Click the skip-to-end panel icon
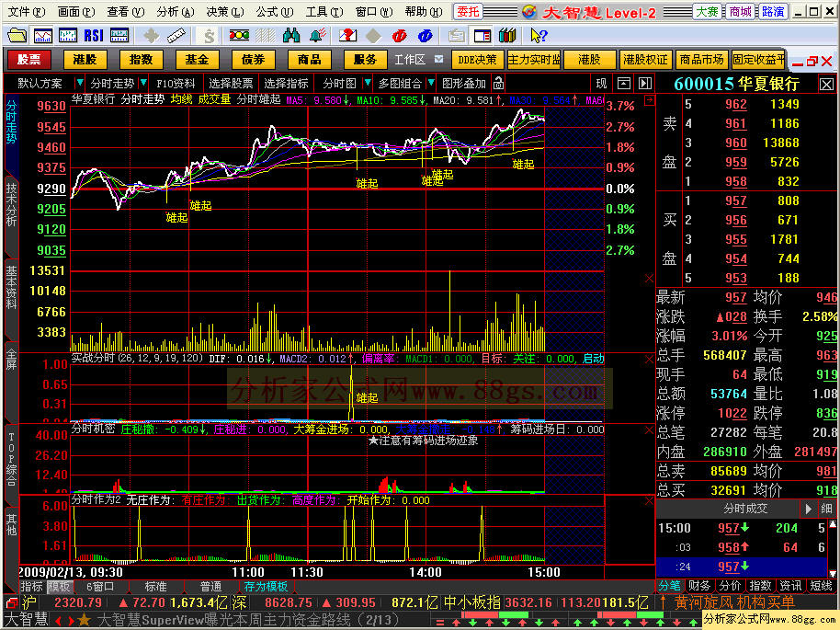840x630 pixels. pos(645,83)
